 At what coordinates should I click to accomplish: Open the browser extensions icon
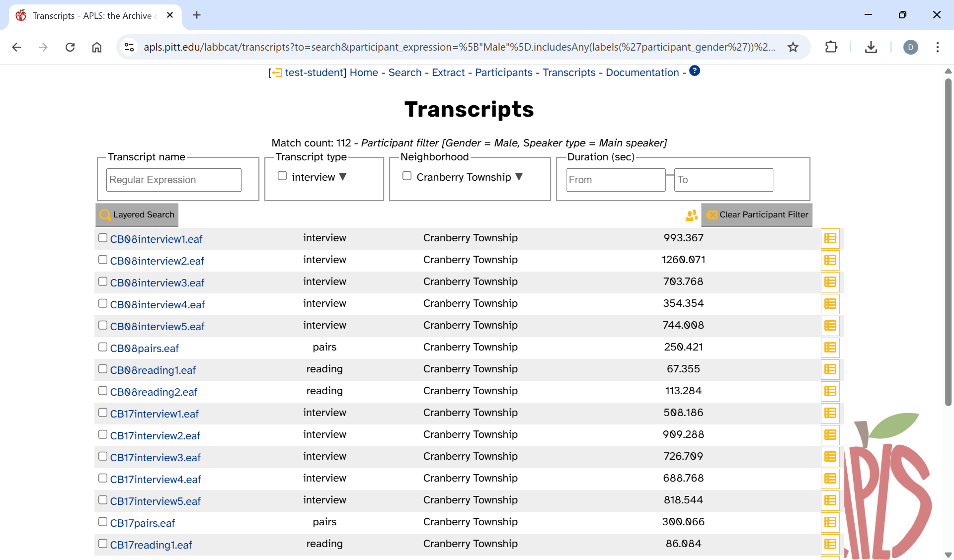click(831, 47)
